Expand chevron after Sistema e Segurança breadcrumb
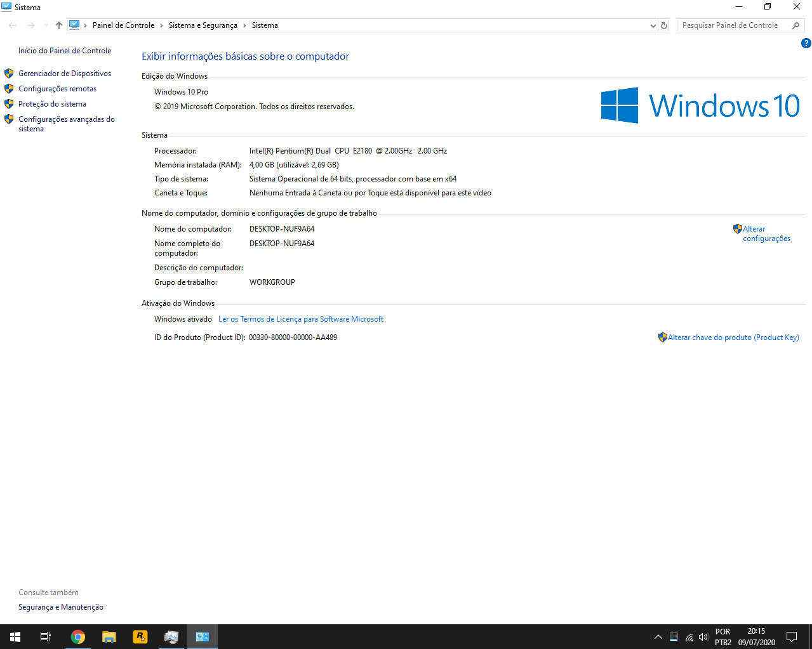 pyautogui.click(x=244, y=25)
